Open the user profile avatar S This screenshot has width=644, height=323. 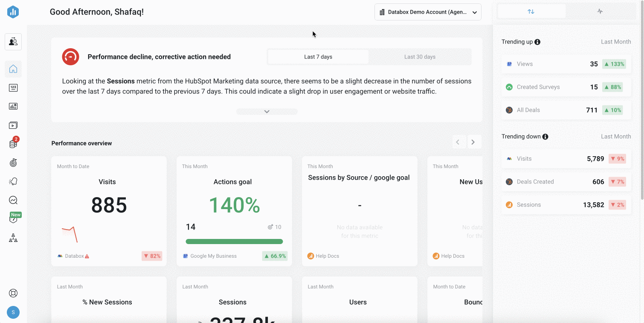click(x=13, y=312)
